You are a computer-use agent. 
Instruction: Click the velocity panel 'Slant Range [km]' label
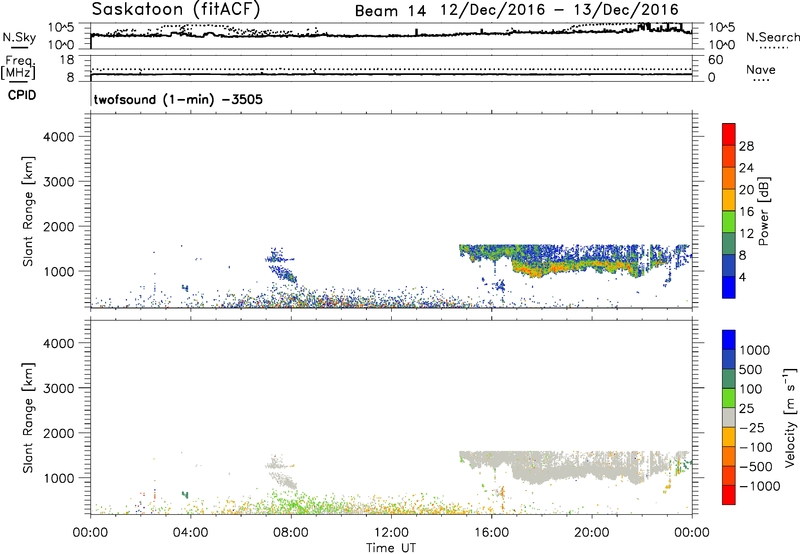tap(29, 418)
